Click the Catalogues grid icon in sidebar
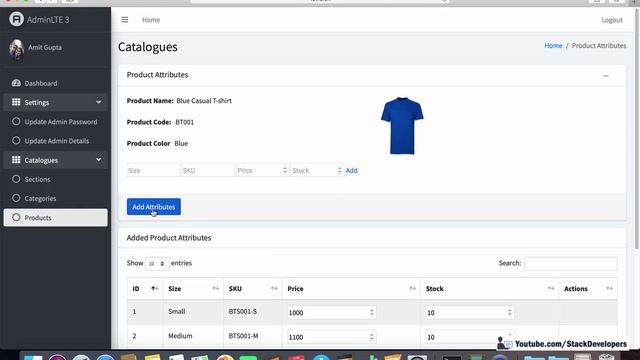The width and height of the screenshot is (640, 360). coord(16,160)
